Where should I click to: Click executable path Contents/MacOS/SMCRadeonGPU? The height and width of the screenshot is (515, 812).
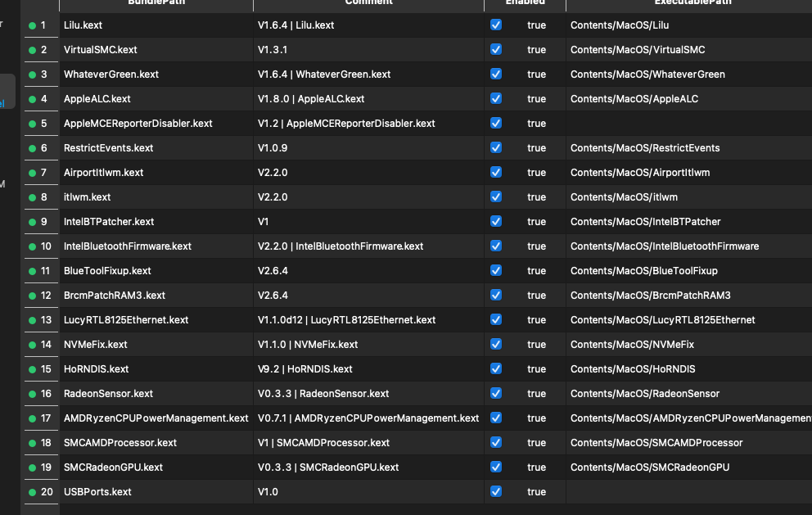point(650,467)
